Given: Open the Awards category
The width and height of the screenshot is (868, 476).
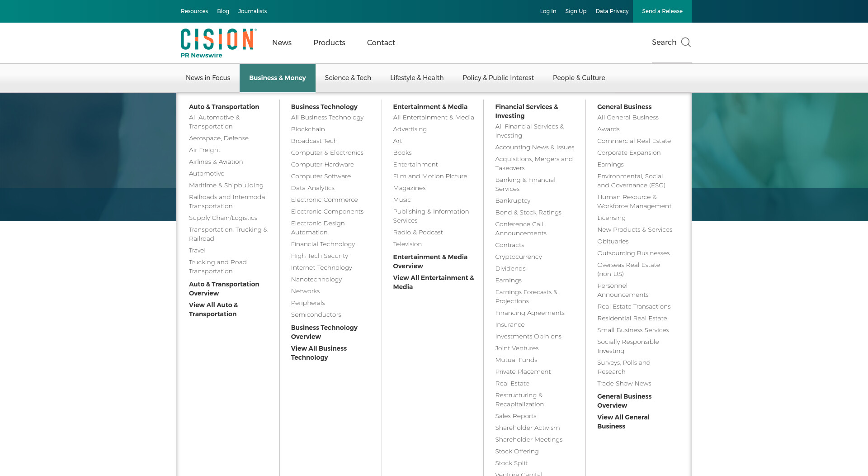Looking at the screenshot, I should click(608, 129).
